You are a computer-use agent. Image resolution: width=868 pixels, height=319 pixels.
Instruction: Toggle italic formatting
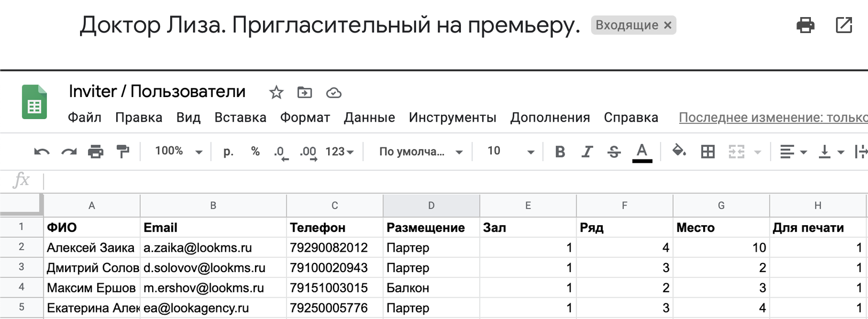coord(587,152)
